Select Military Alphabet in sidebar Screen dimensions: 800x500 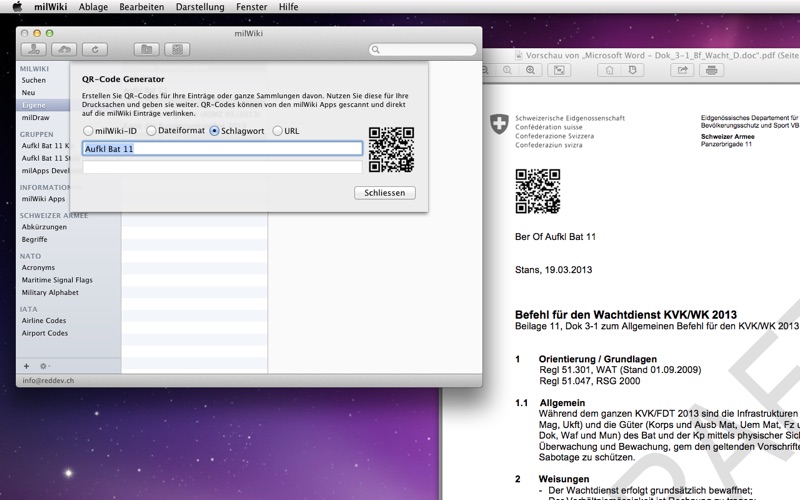(50, 292)
